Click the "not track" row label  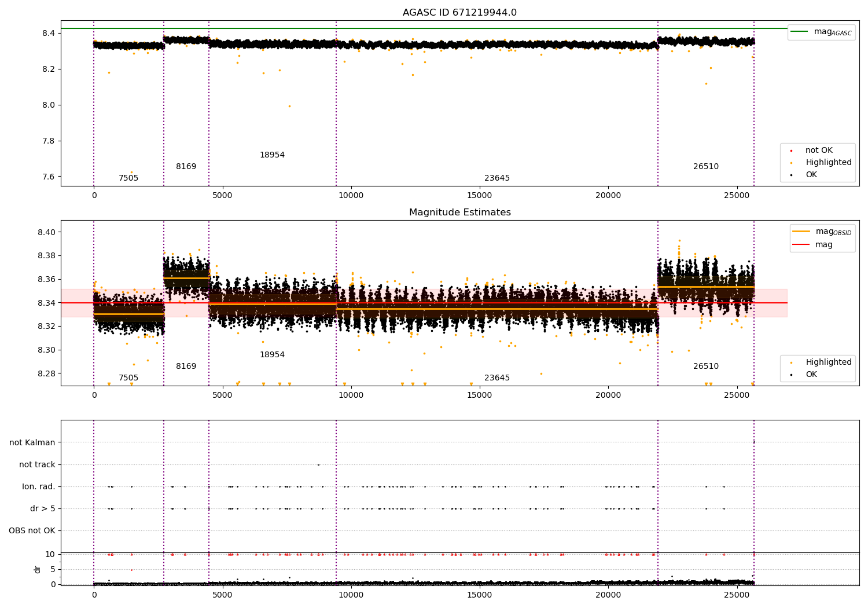37,465
